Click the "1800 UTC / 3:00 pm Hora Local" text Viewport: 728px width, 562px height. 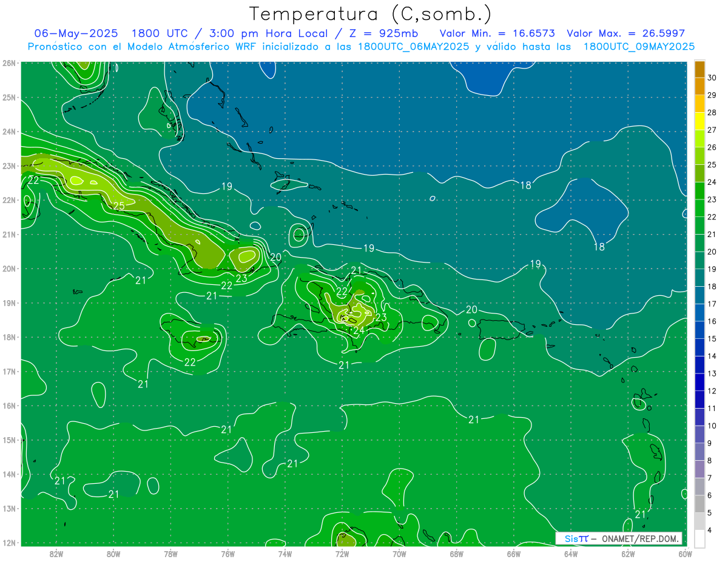pyautogui.click(x=229, y=33)
